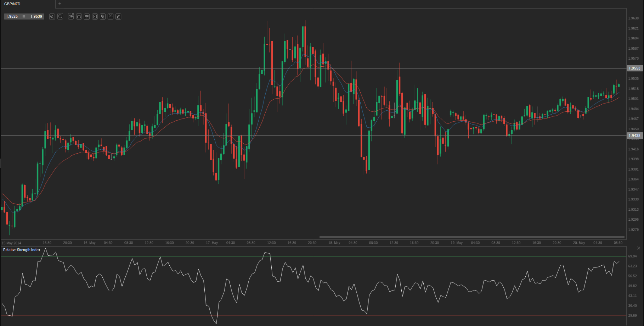Click the chart's horizontal scrollbar

[x=471, y=237]
